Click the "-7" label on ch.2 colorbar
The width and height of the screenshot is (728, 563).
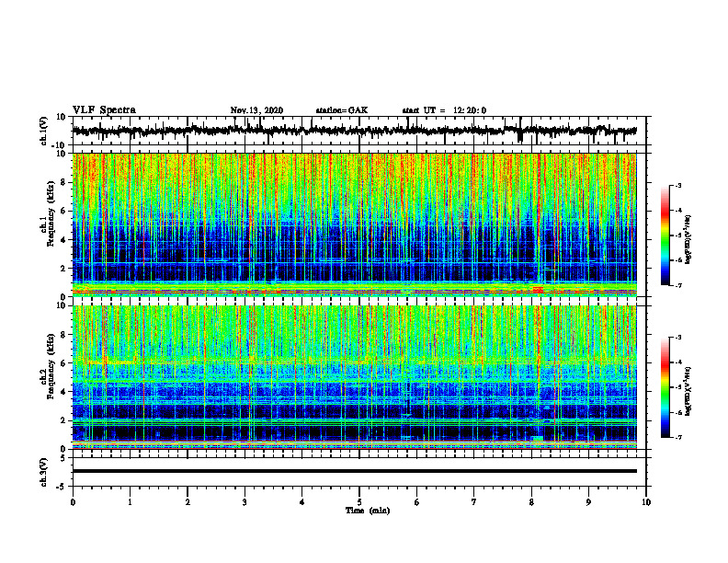677,437
